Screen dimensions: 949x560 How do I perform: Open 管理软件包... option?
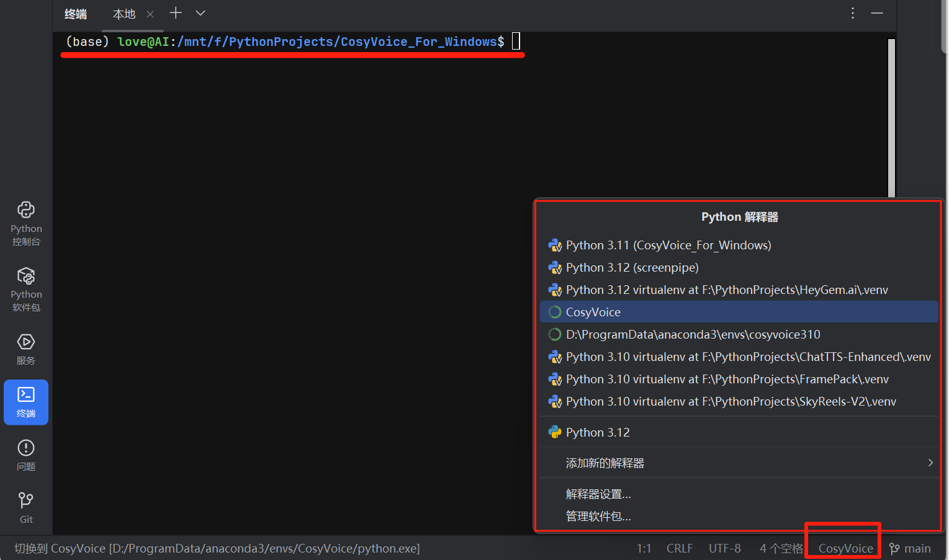point(739,516)
